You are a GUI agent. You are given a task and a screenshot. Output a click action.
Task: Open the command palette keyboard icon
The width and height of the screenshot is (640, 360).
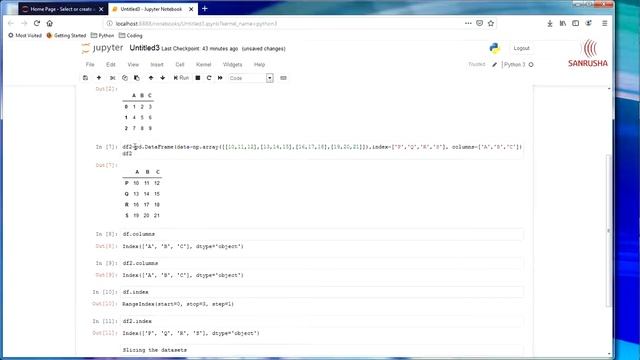283,78
